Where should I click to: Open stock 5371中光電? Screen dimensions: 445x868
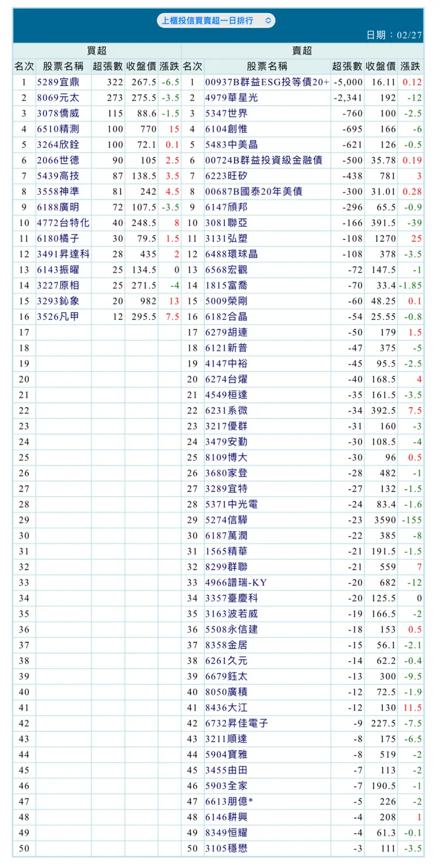(232, 504)
